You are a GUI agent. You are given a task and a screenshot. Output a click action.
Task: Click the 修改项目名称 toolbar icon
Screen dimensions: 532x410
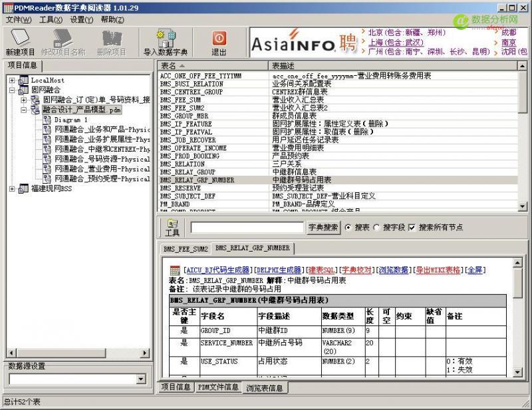tap(63, 38)
